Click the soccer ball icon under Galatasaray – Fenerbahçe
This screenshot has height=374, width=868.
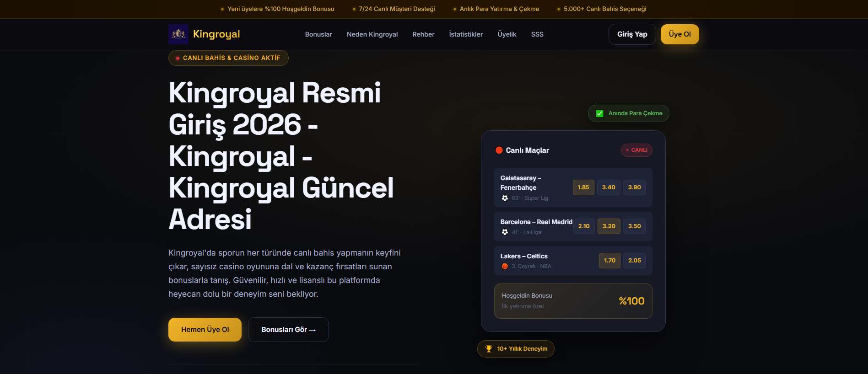pos(505,198)
